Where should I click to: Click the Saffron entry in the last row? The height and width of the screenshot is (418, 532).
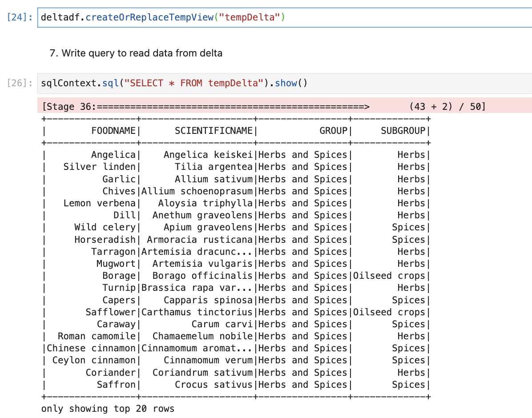[x=116, y=385]
